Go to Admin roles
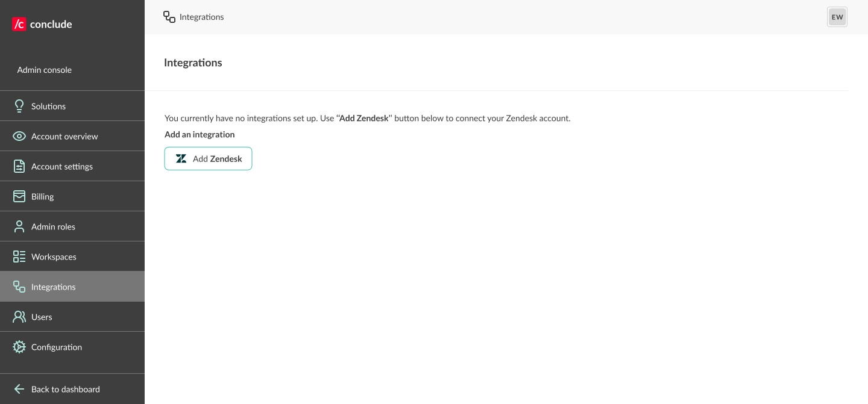 (53, 226)
